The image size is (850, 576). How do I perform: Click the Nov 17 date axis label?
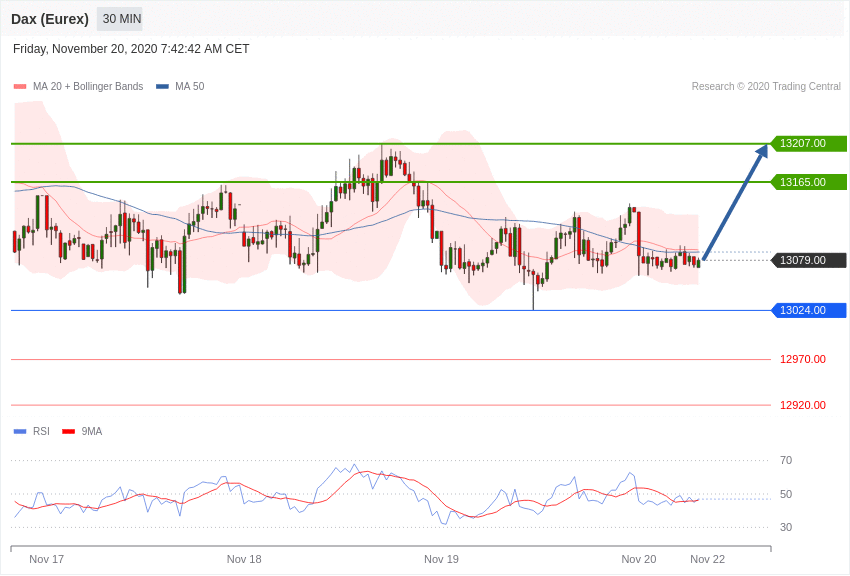coord(47,559)
